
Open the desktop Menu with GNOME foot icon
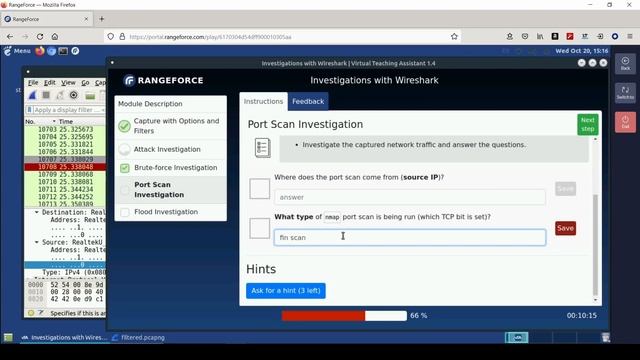pos(17,51)
